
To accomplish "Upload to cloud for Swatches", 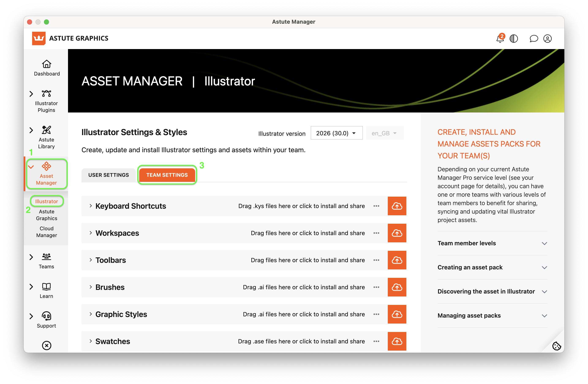I will 397,341.
